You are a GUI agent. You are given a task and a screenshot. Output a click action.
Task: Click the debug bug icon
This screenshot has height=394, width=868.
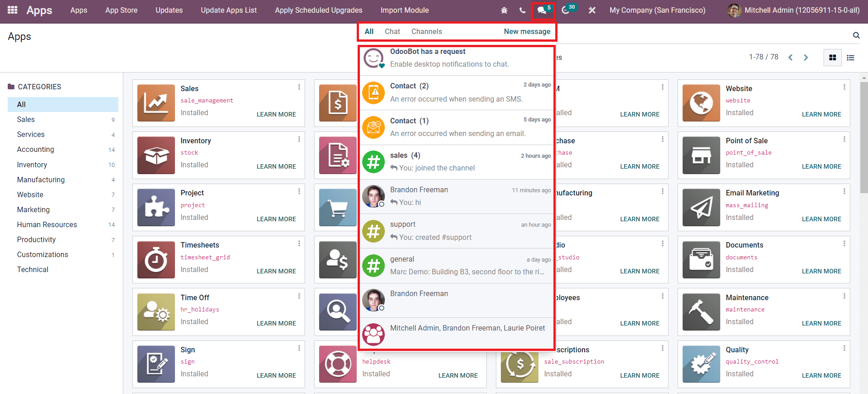(504, 10)
